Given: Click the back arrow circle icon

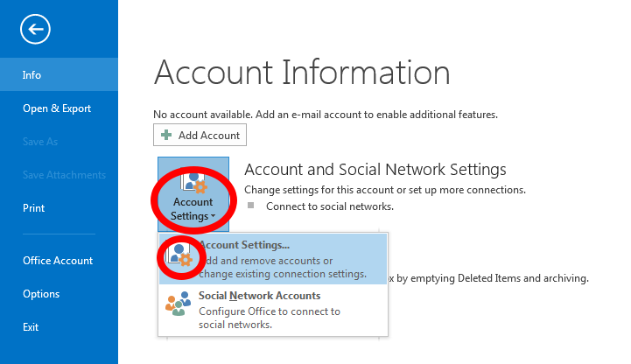Looking at the screenshot, I should [x=35, y=29].
